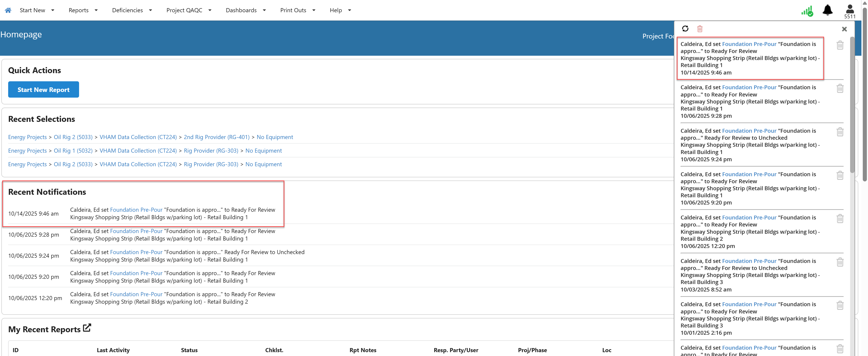Expand the Dashboards dropdown menu

pos(246,10)
